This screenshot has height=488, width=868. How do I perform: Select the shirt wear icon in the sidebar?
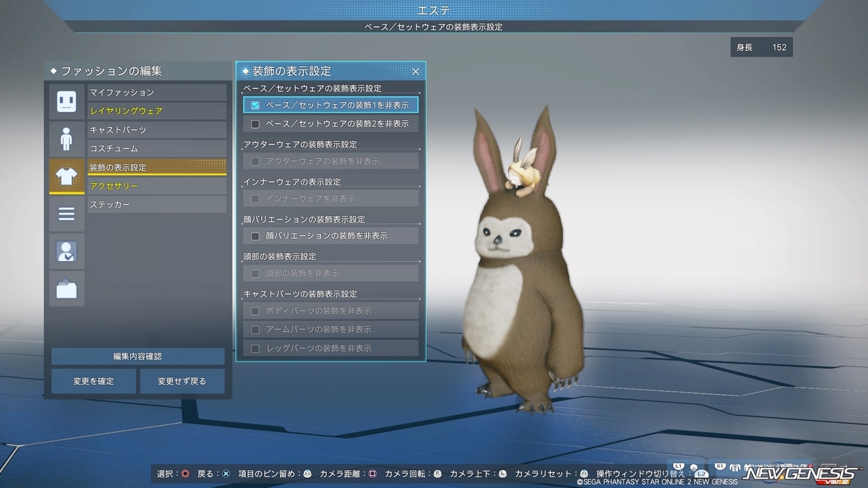[67, 176]
